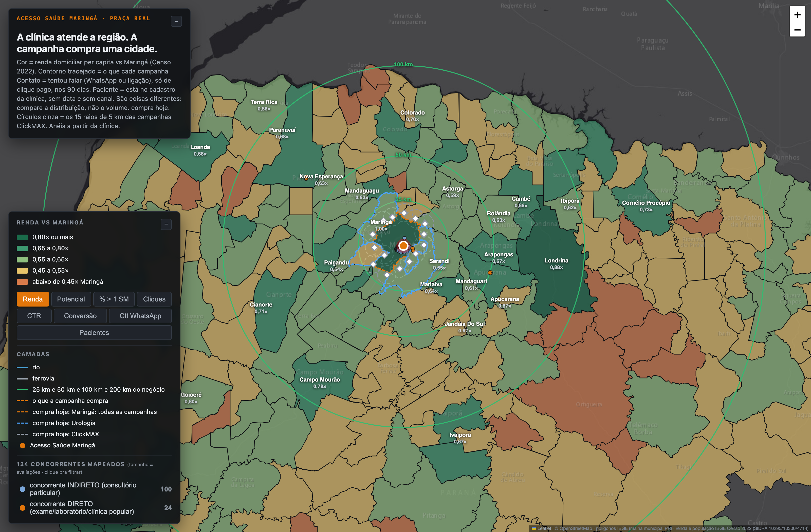Screen dimensions: 811x532
Task: Collapse the Acesso Saúde Maringá info panel
Action: click(x=176, y=22)
